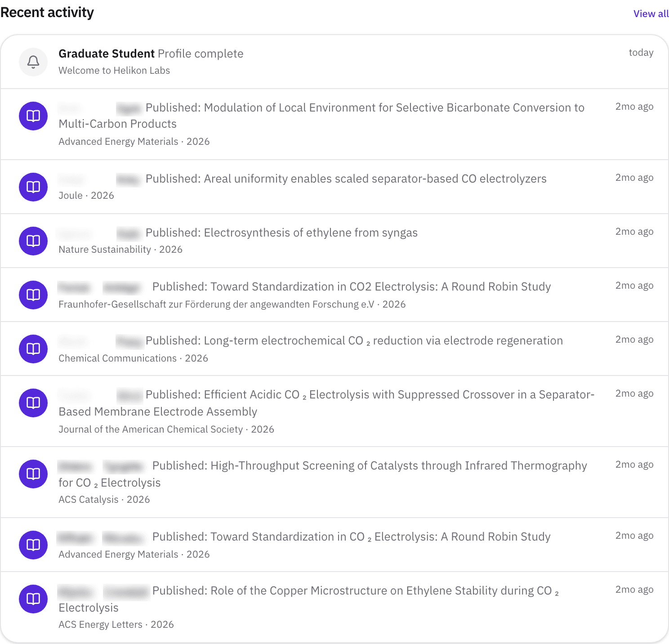
Task: Click the book icon beside Modulation of Local Environment publication
Action: [33, 116]
